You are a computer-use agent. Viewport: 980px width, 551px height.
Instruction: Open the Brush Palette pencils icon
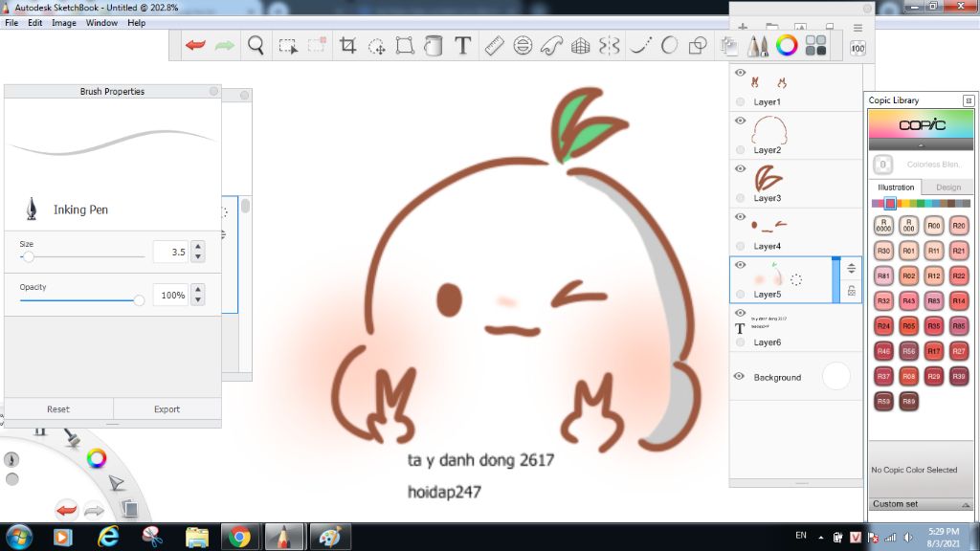pyautogui.click(x=758, y=46)
